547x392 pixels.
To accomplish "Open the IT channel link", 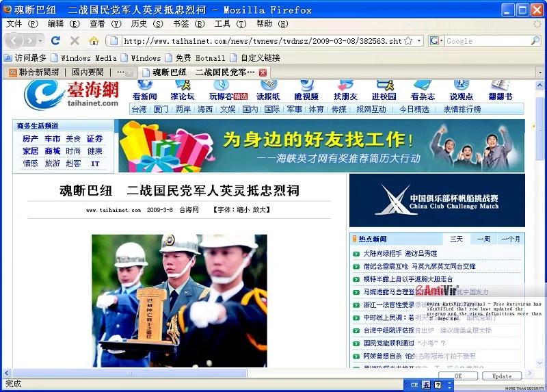I will coord(95,164).
